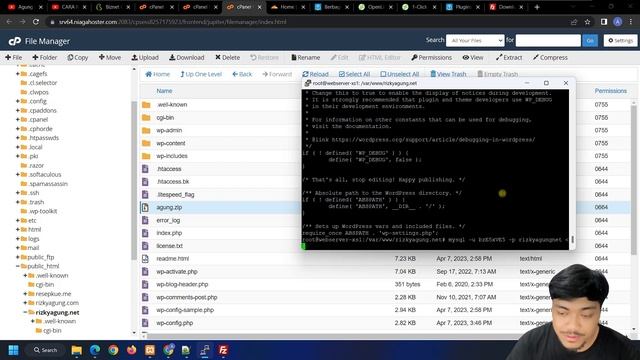Screen dimensions: 640x360
Task: Open Microsoft Edge from taskbar
Action: (x=95, y=350)
